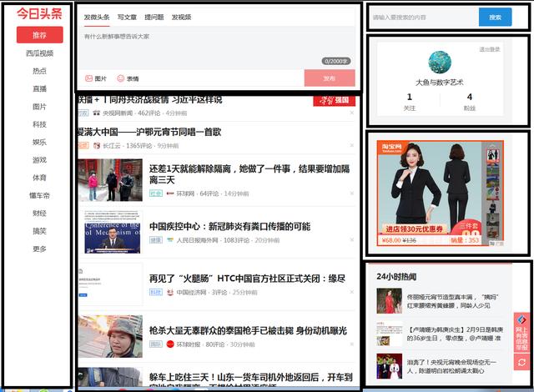The image size is (534, 392).
Task: Switch to the 写文章 tab
Action: point(127,18)
